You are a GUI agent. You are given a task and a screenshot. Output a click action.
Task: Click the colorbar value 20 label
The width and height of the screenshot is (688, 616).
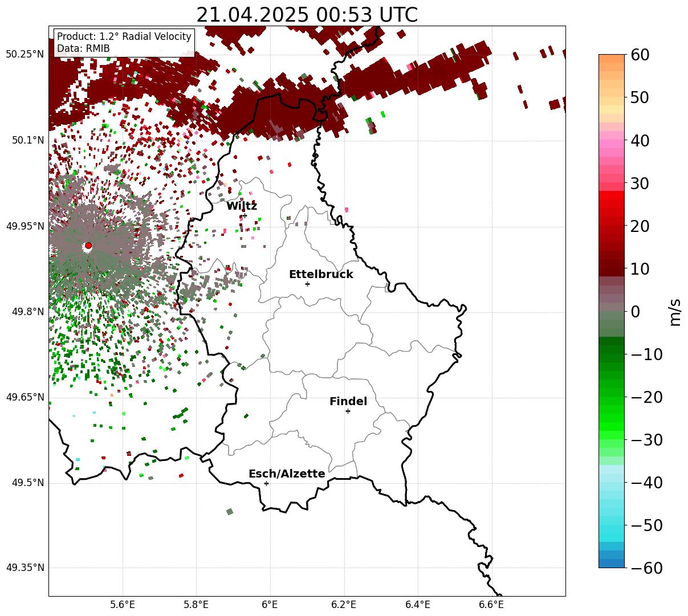(641, 226)
